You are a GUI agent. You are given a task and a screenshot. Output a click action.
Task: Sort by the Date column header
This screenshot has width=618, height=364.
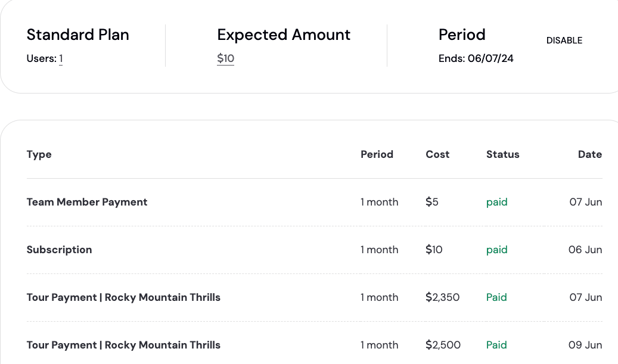(x=589, y=154)
